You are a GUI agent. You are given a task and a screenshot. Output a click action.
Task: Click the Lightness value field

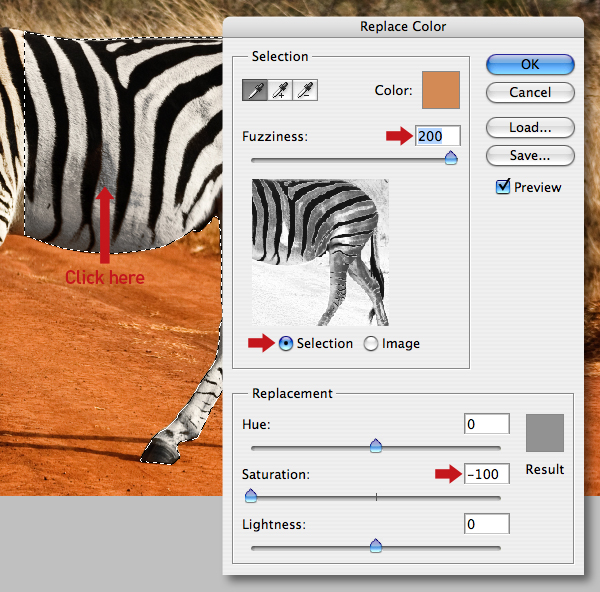pyautogui.click(x=487, y=524)
